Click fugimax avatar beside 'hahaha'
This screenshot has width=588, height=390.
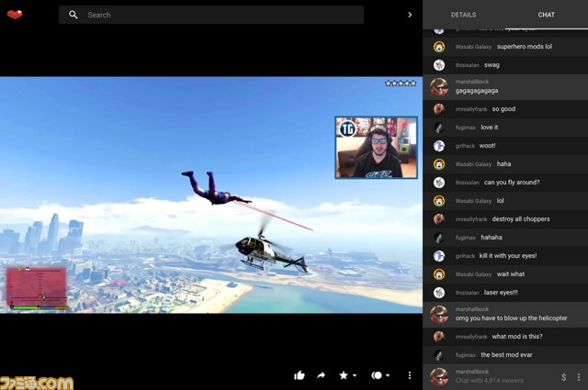439,238
